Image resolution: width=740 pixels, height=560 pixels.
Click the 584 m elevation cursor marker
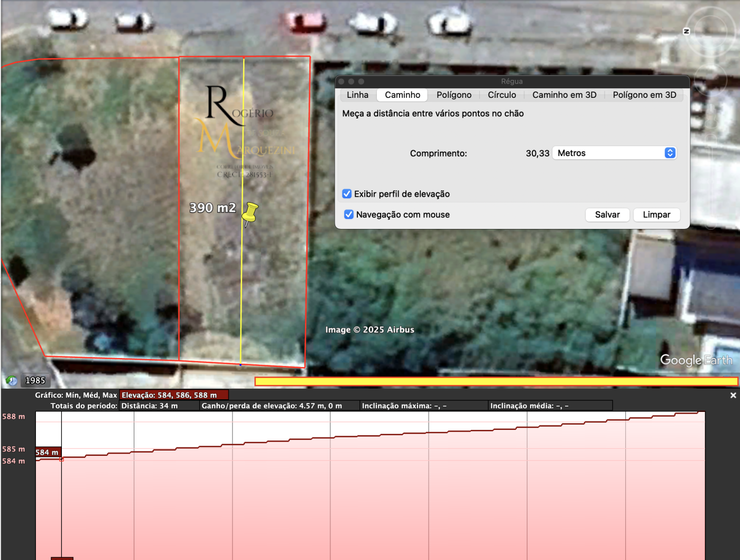pos(48,453)
